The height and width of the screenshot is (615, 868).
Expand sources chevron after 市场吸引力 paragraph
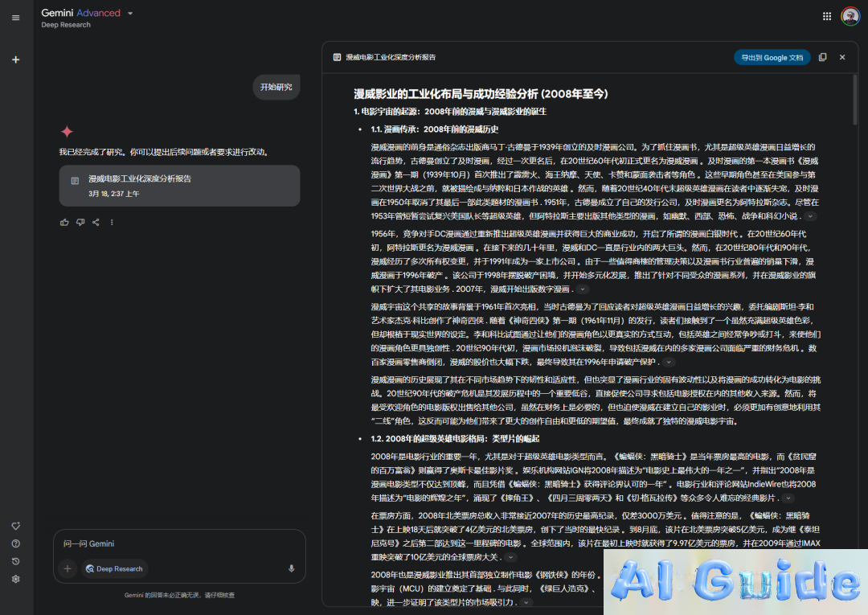point(526,602)
